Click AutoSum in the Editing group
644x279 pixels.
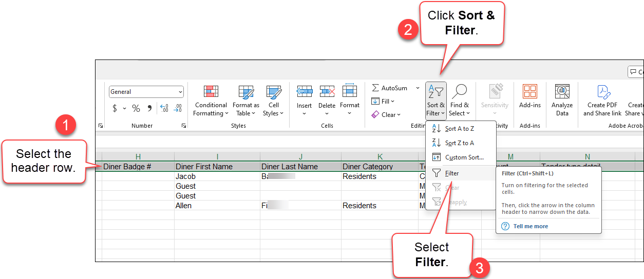390,88
